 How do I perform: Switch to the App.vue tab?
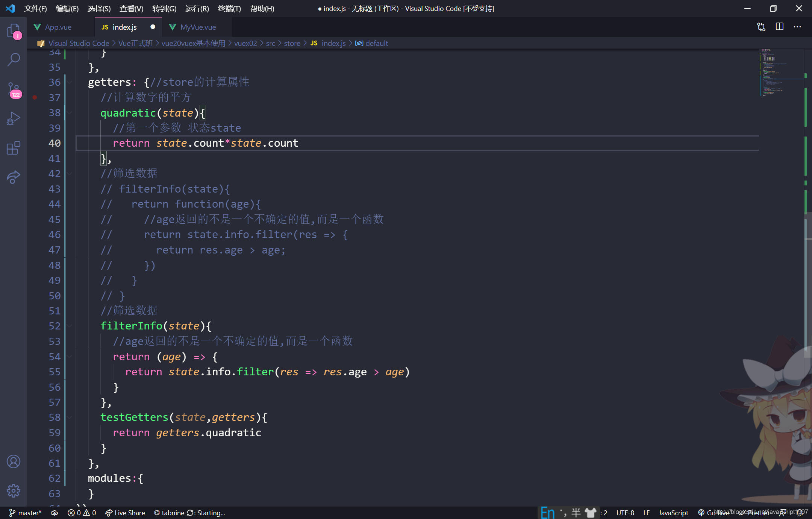point(58,27)
